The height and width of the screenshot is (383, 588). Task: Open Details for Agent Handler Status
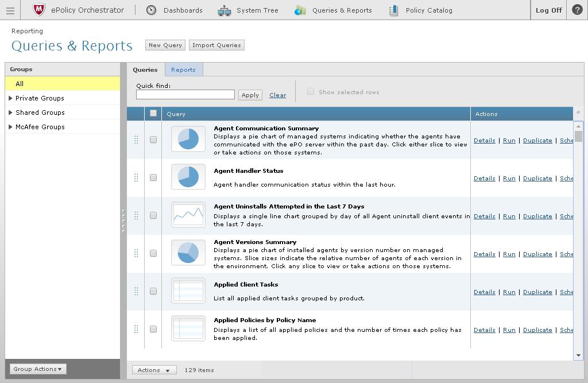click(x=485, y=178)
